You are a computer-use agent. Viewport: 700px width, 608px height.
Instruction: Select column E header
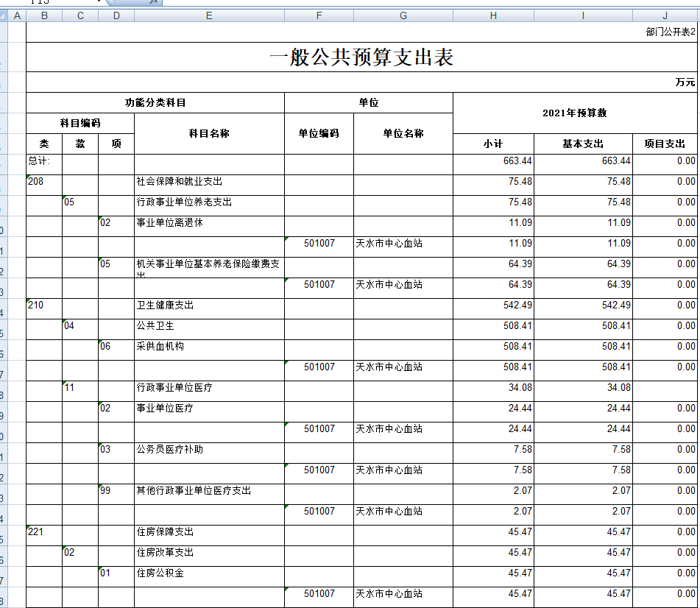[x=209, y=15]
